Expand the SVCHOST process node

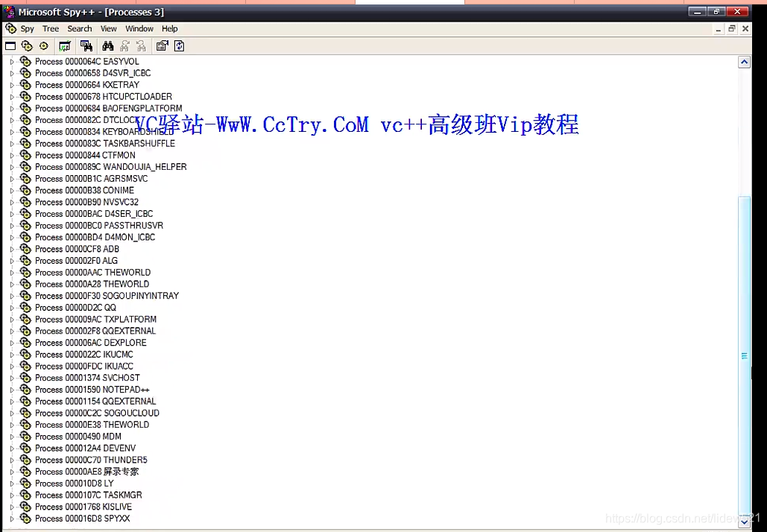click(12, 378)
